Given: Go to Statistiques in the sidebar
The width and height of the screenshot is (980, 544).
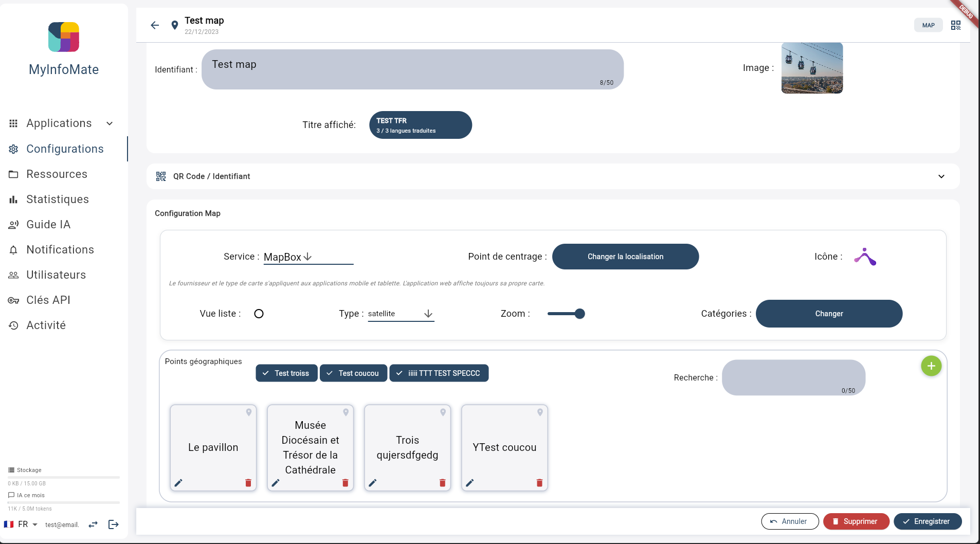Looking at the screenshot, I should click(x=58, y=200).
